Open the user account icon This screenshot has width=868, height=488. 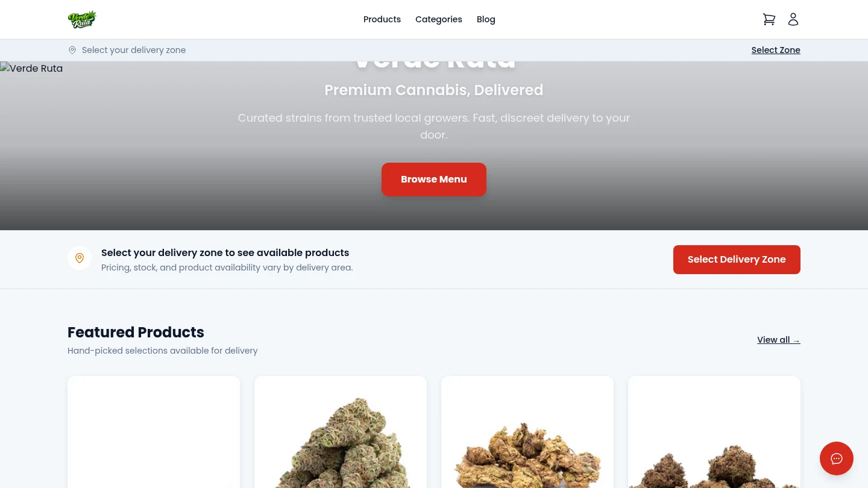793,19
